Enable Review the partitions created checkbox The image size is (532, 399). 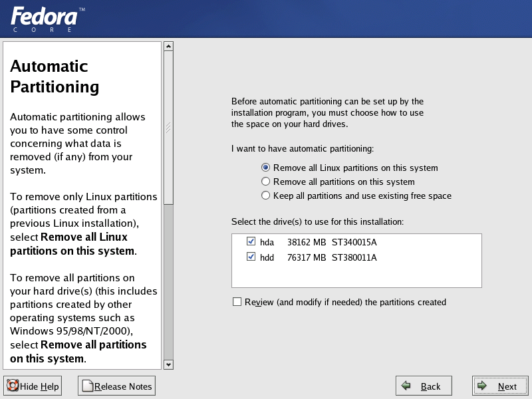point(237,302)
